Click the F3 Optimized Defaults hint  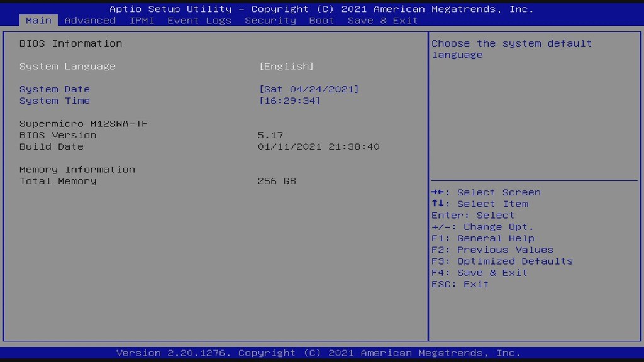(x=502, y=261)
